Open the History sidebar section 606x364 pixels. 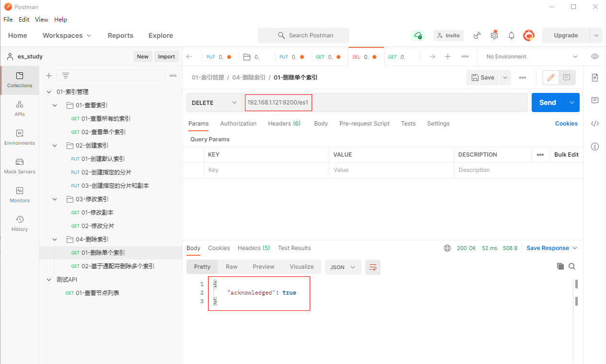(20, 224)
